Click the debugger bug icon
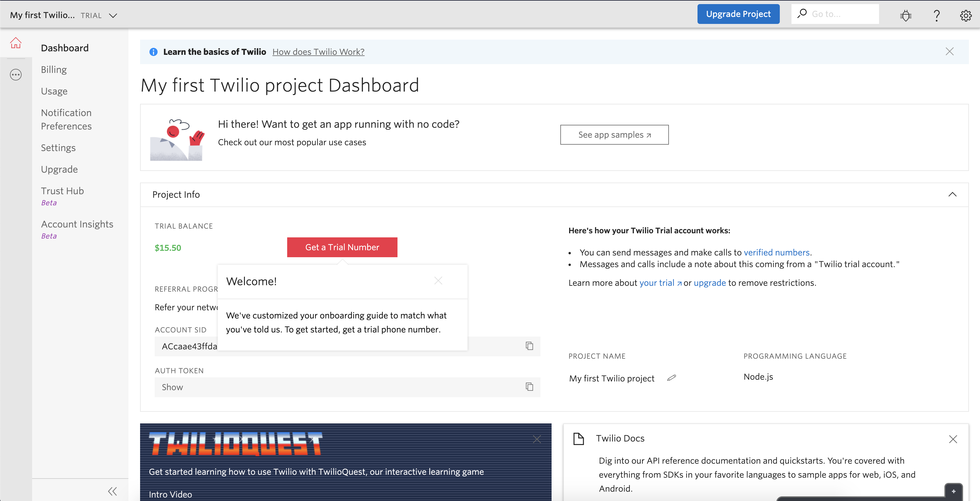980x501 pixels. (906, 15)
